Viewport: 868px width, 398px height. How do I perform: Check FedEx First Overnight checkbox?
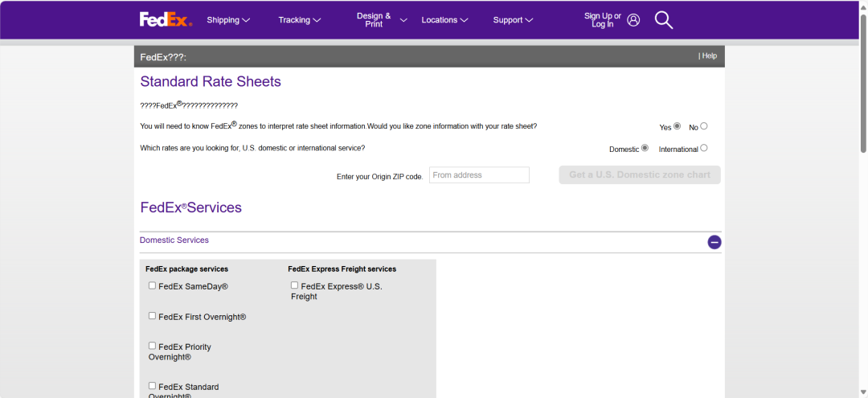coord(153,316)
